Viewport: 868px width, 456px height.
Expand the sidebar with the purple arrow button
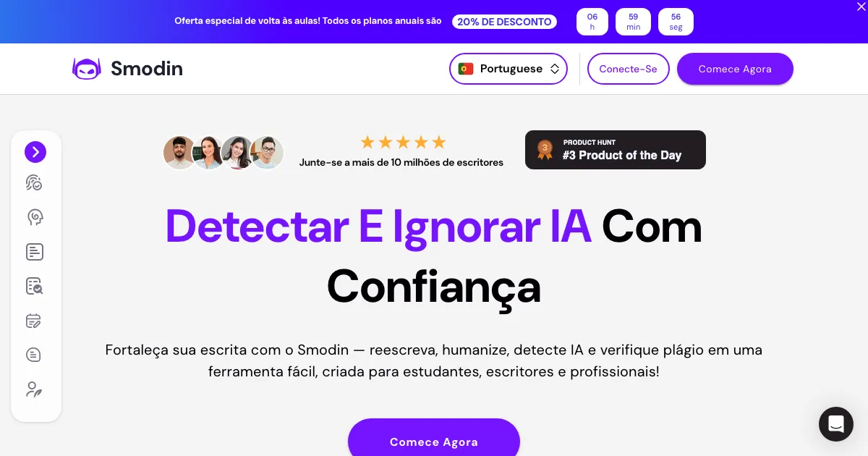(x=35, y=152)
